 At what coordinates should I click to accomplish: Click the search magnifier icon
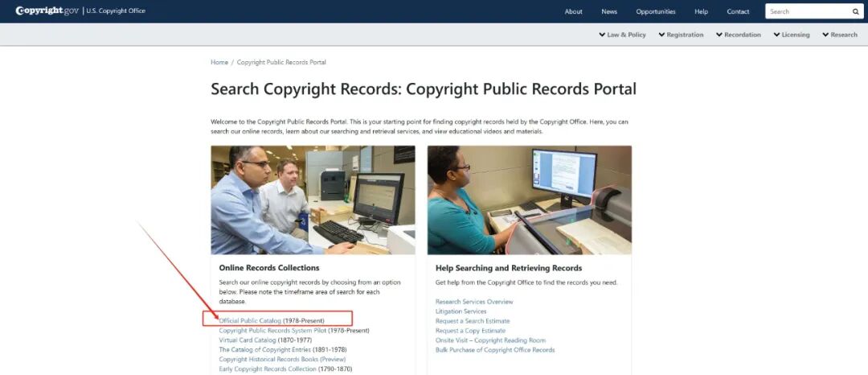[x=855, y=11]
